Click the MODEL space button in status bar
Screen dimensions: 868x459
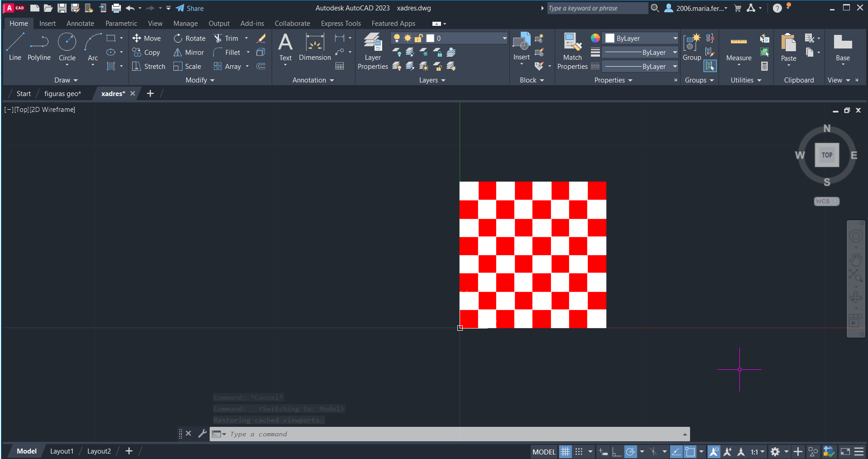[x=544, y=452]
